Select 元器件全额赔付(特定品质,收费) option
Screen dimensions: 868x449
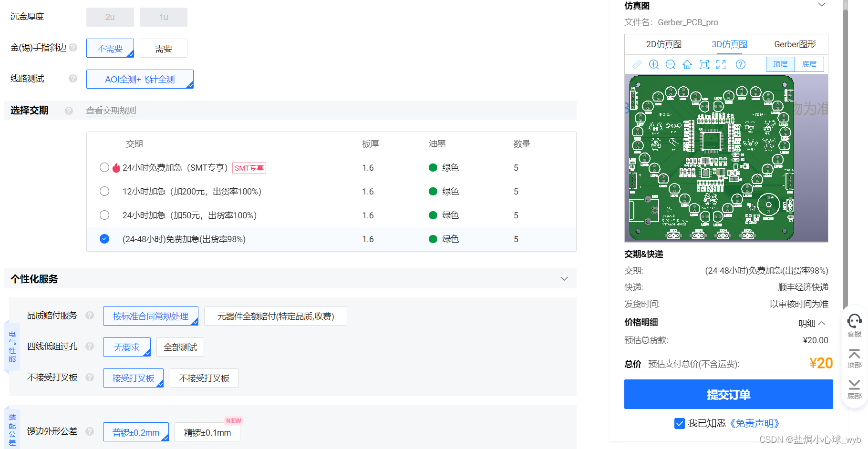tap(276, 316)
